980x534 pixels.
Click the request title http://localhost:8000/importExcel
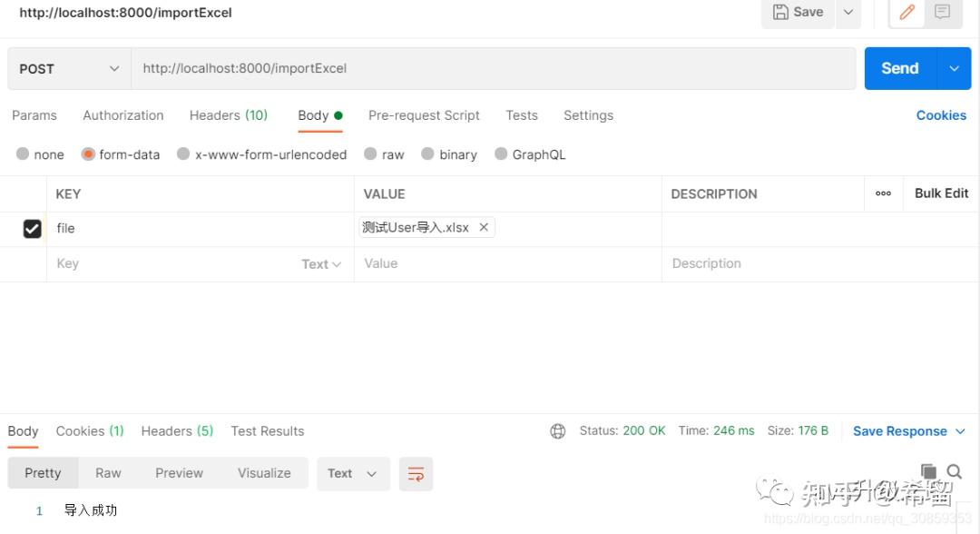tap(125, 13)
